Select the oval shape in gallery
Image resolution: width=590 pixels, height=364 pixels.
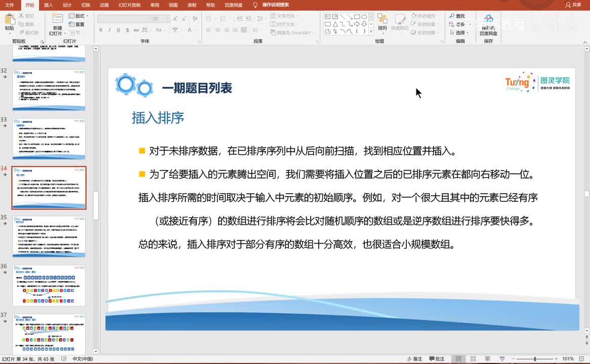coord(364,17)
